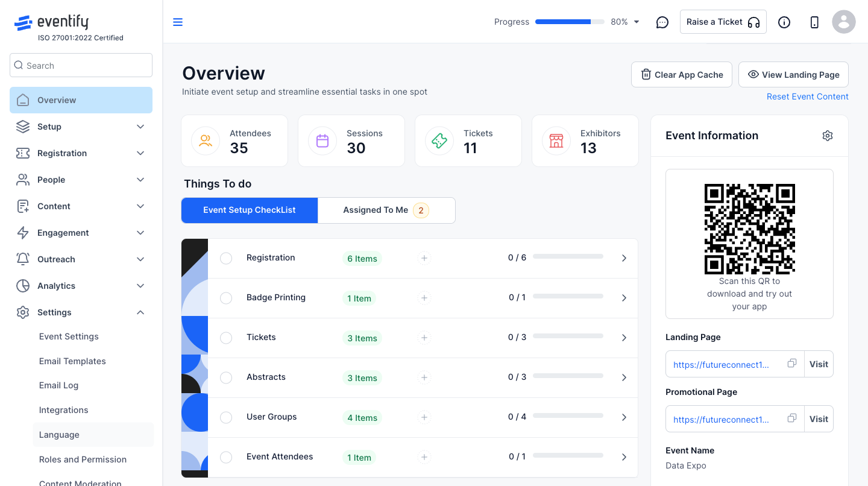
Task: Add item to Tickets checklist row
Action: click(424, 338)
